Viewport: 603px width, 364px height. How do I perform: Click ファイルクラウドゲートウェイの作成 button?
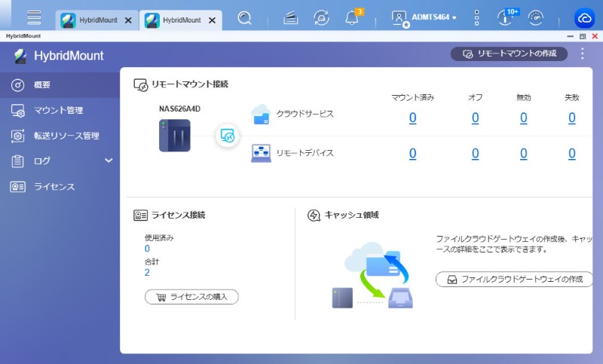(x=514, y=279)
